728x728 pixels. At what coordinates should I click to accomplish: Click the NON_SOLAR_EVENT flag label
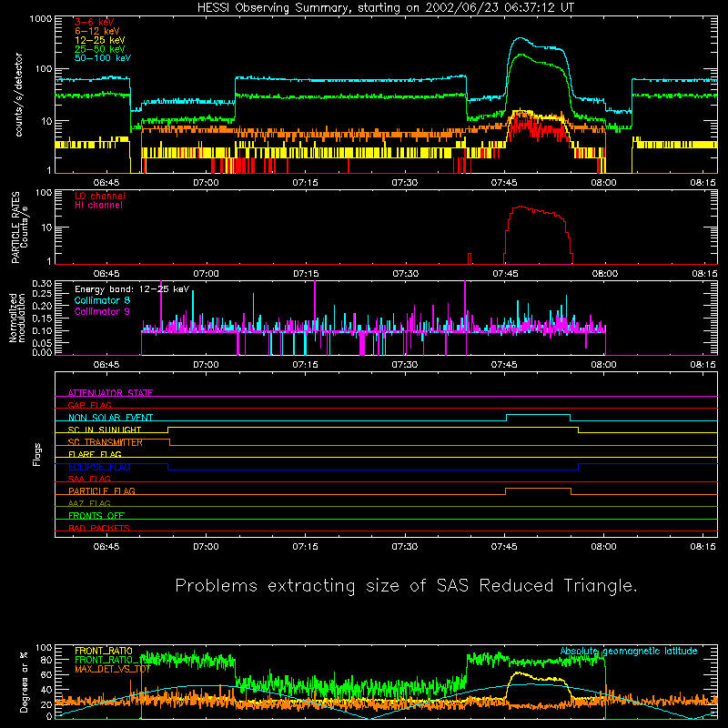click(110, 418)
